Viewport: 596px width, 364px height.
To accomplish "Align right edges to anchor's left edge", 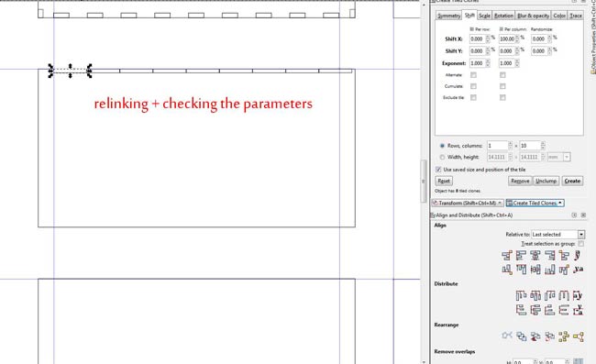I will click(x=507, y=256).
